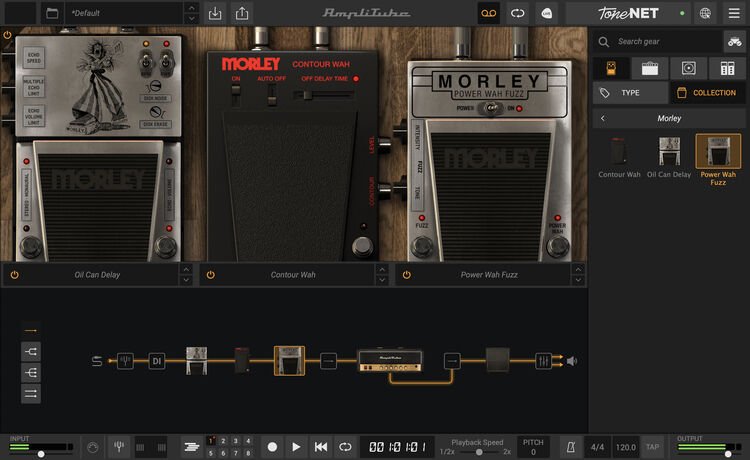Screen dimensions: 750x460
Task: Open the preset browser folder icon
Action: (x=51, y=13)
